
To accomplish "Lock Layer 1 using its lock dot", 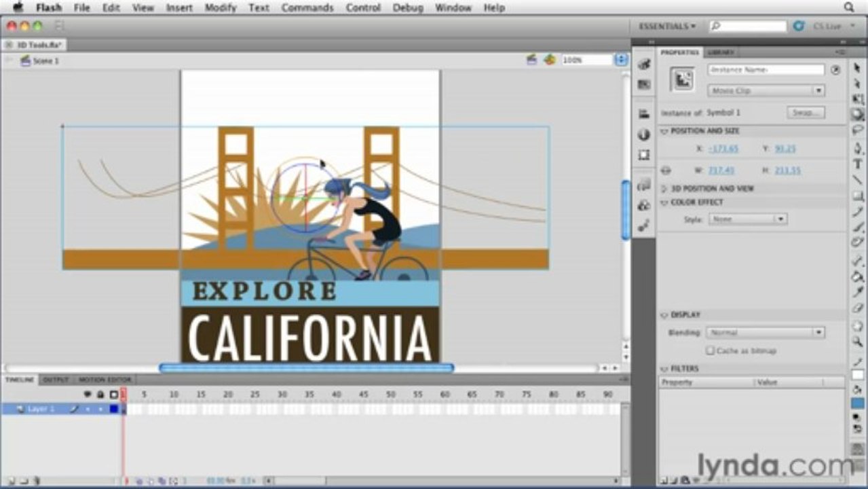I will (x=100, y=410).
